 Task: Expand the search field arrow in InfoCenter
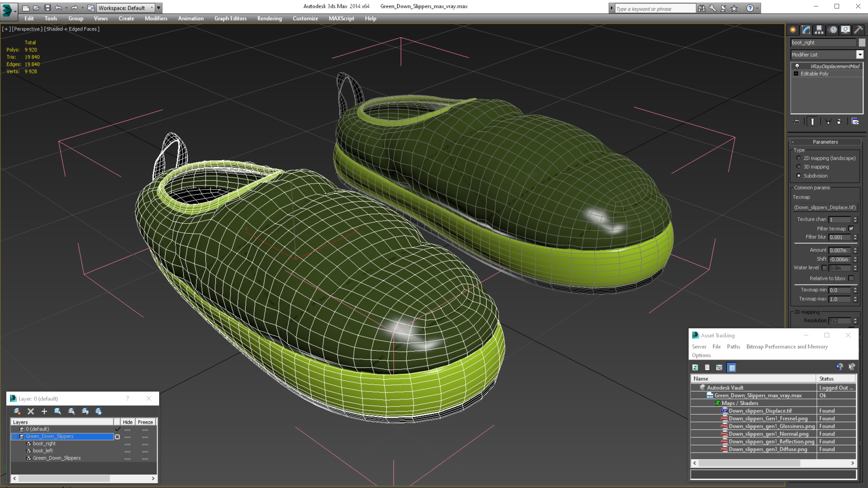coord(612,8)
